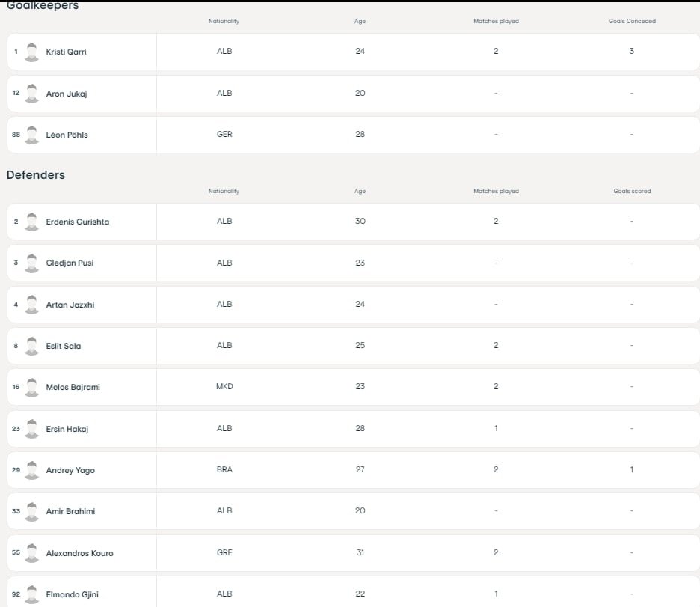Click Alexandros Kouro's profile avatar
The image size is (700, 607).
(x=31, y=553)
